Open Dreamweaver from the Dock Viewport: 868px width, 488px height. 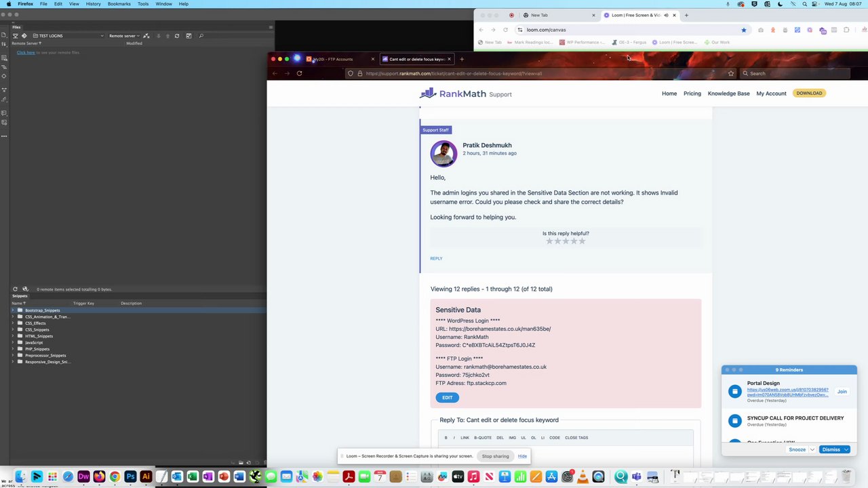83,477
